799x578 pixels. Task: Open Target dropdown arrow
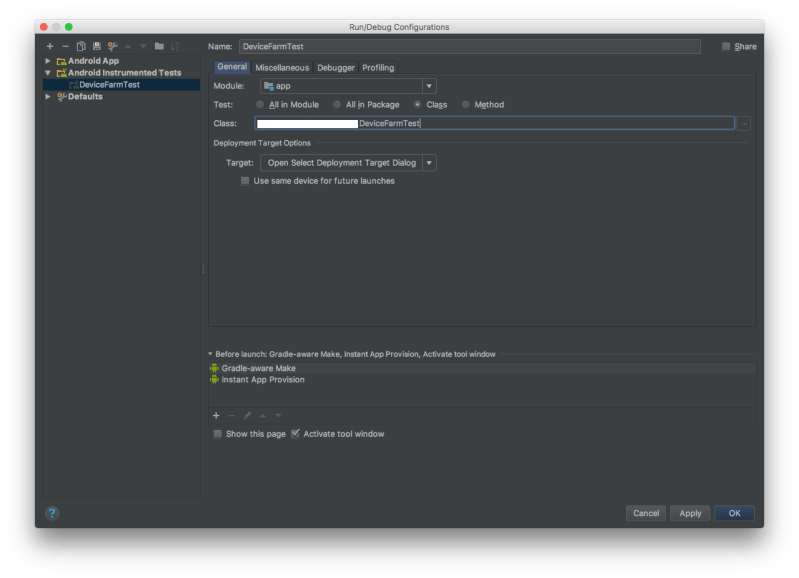tap(429, 163)
